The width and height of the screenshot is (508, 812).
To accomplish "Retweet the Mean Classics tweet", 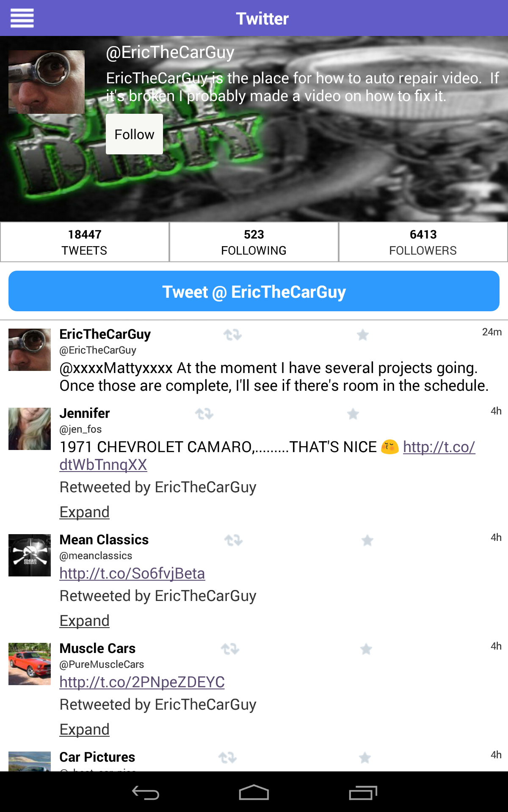I will [x=233, y=540].
